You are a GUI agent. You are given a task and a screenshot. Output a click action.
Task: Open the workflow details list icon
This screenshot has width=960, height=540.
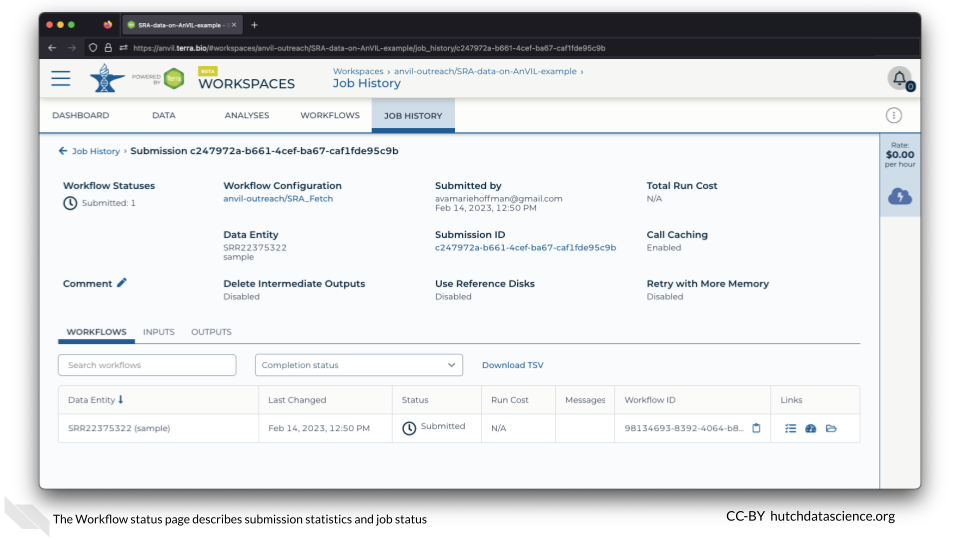pos(790,429)
